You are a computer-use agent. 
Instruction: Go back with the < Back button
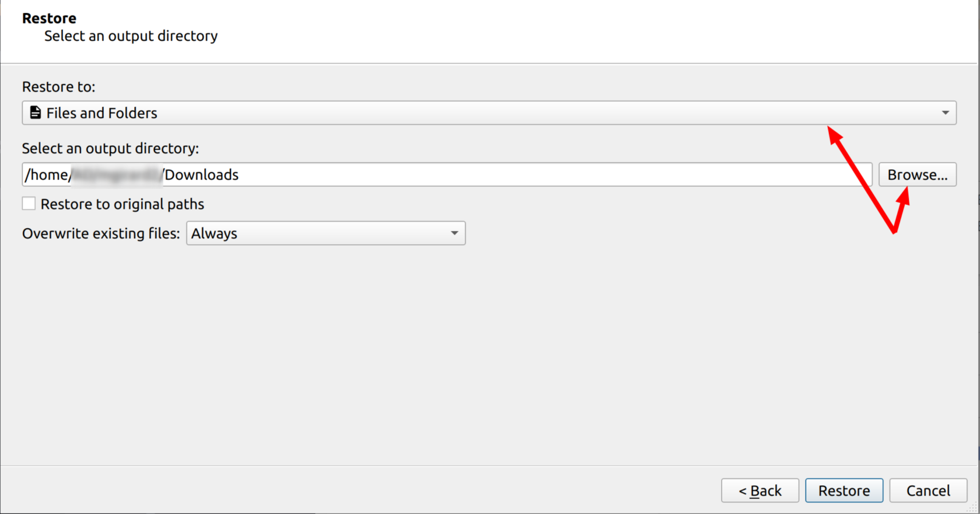759,491
